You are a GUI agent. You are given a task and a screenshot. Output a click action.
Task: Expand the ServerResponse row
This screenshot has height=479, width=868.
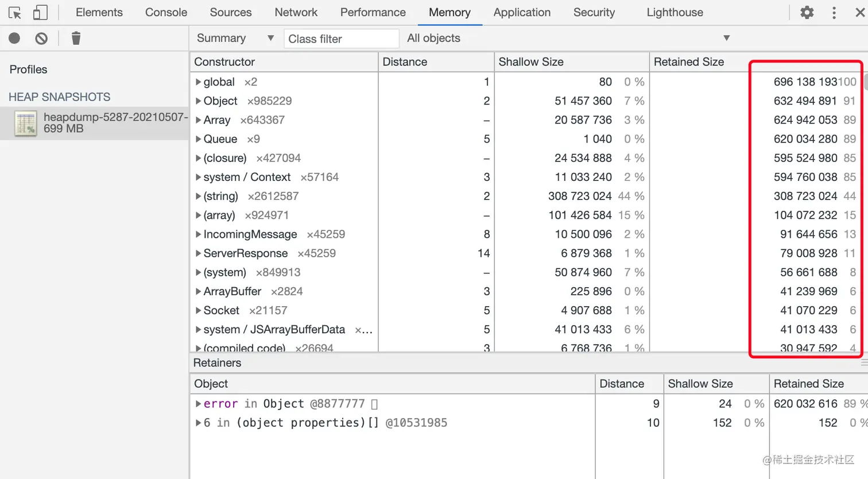199,253
